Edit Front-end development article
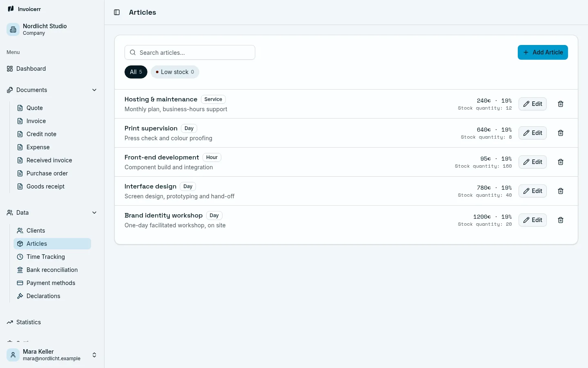Viewport: 588px width, 368px height. (x=532, y=162)
